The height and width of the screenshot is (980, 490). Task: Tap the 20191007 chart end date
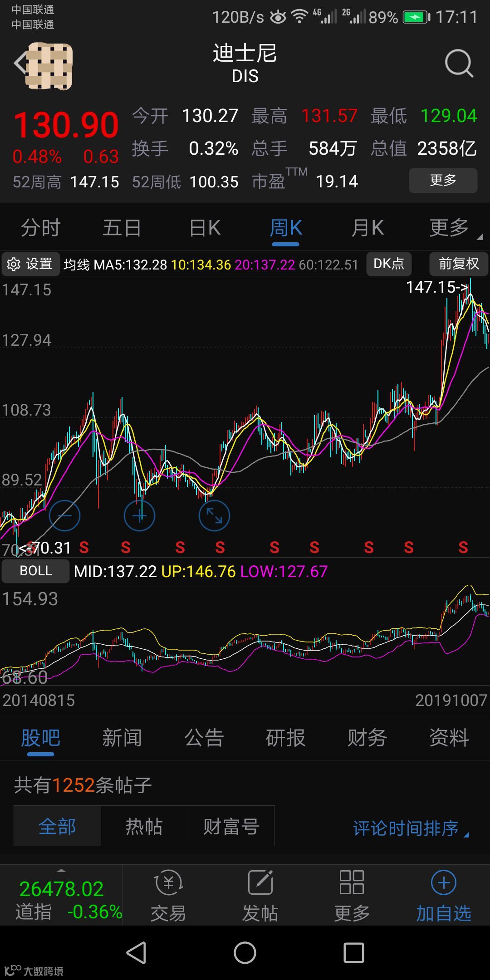tap(451, 700)
